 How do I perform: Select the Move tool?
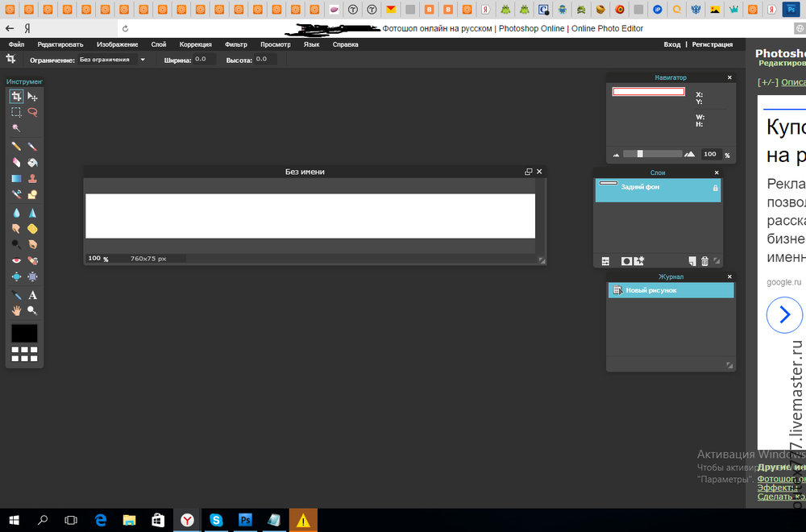tap(32, 96)
